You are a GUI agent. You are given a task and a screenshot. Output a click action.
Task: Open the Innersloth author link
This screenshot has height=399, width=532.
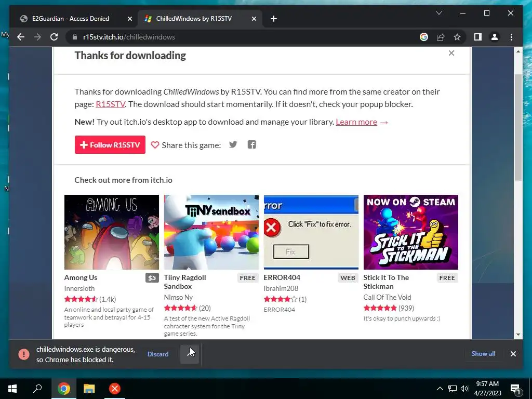click(x=79, y=288)
